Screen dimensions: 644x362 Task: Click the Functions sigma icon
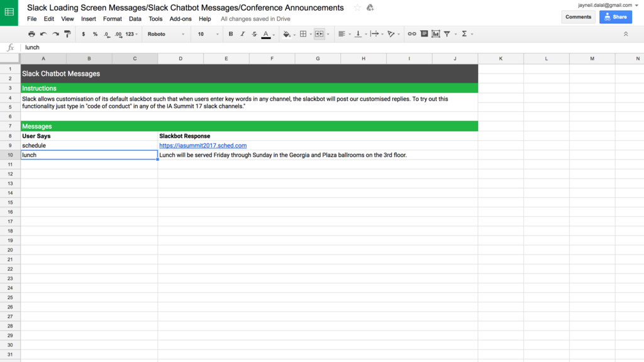[x=464, y=34]
